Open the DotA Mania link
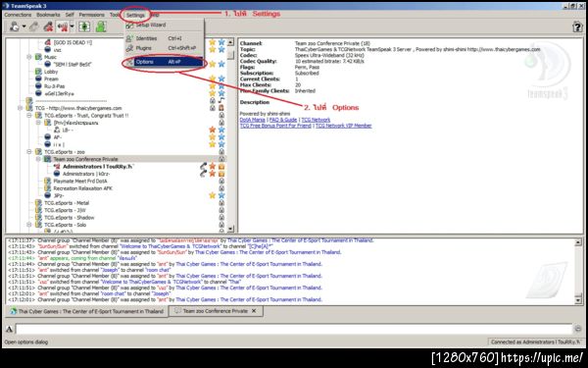This screenshot has width=588, height=368. point(253,120)
